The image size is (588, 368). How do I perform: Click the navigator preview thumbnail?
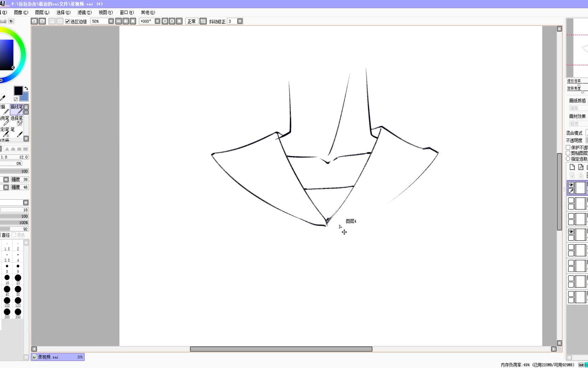pos(577,48)
